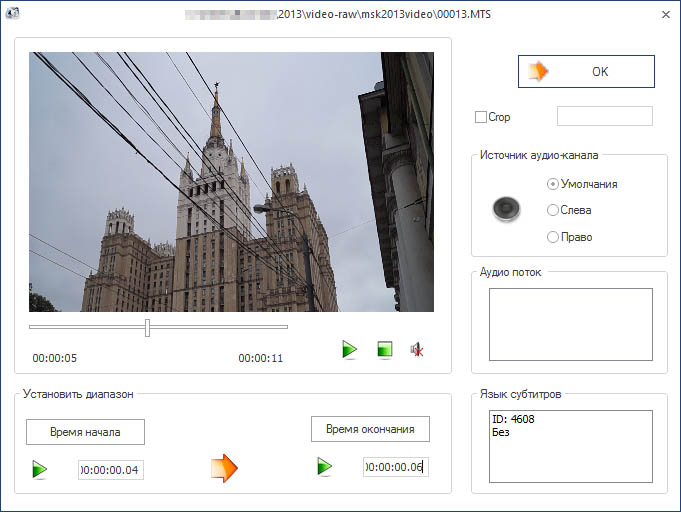This screenshot has height=512, width=681.
Task: Click the Время начала button
Action: 85,432
